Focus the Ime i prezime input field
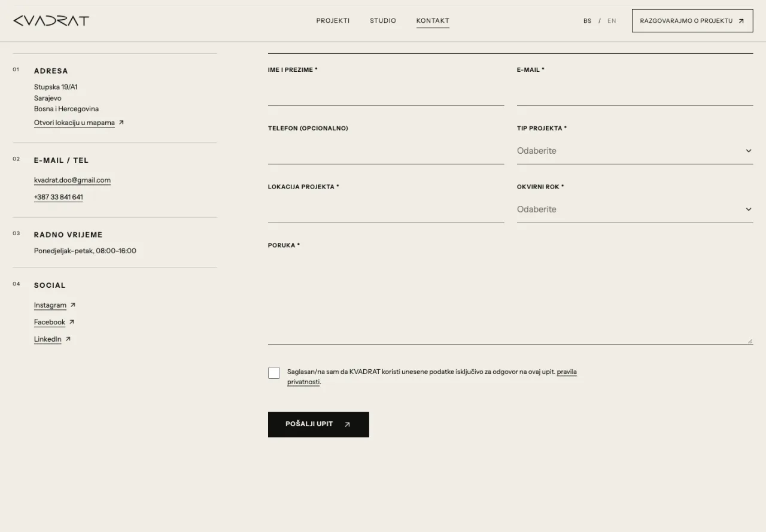Screen dimensions: 766x532 pos(386,92)
